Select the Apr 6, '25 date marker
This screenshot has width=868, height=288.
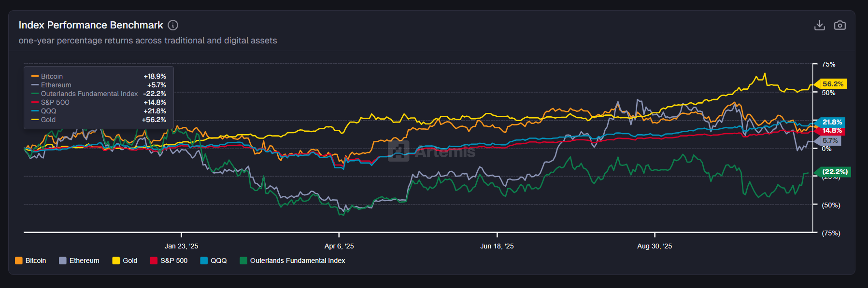point(339,246)
